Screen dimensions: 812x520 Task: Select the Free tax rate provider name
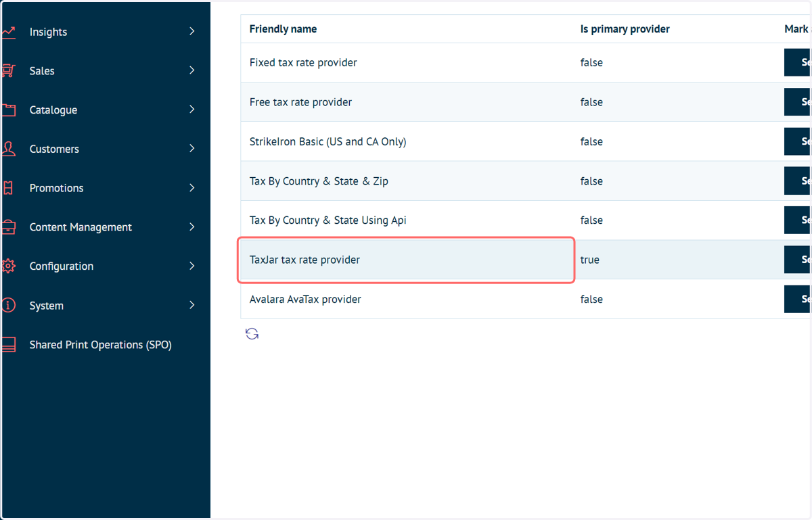(300, 102)
